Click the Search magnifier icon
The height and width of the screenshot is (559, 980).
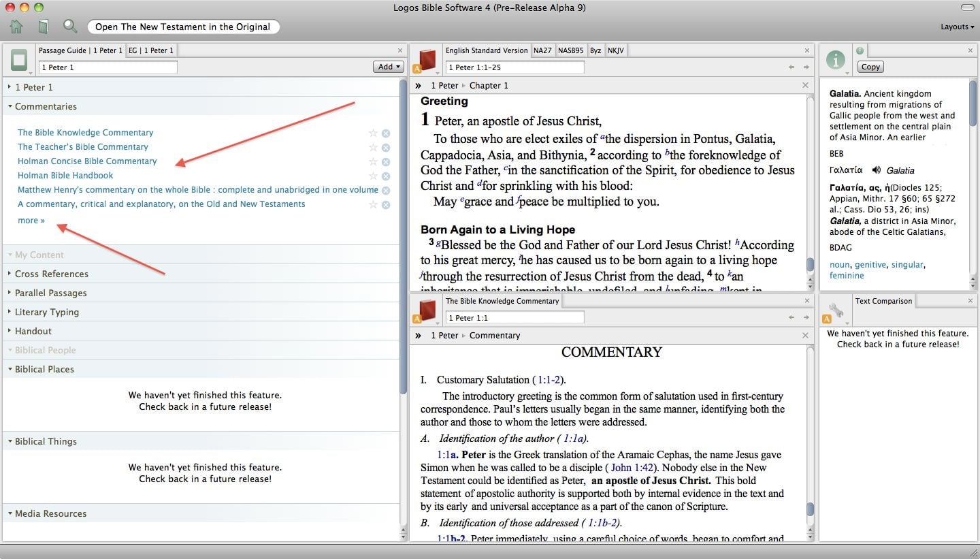click(69, 27)
